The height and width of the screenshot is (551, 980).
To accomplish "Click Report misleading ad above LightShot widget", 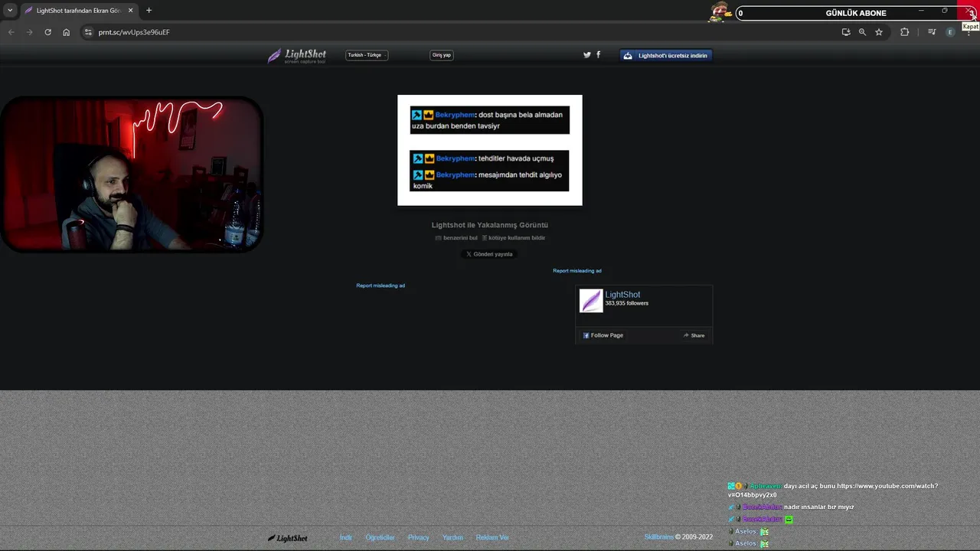I will [x=577, y=271].
